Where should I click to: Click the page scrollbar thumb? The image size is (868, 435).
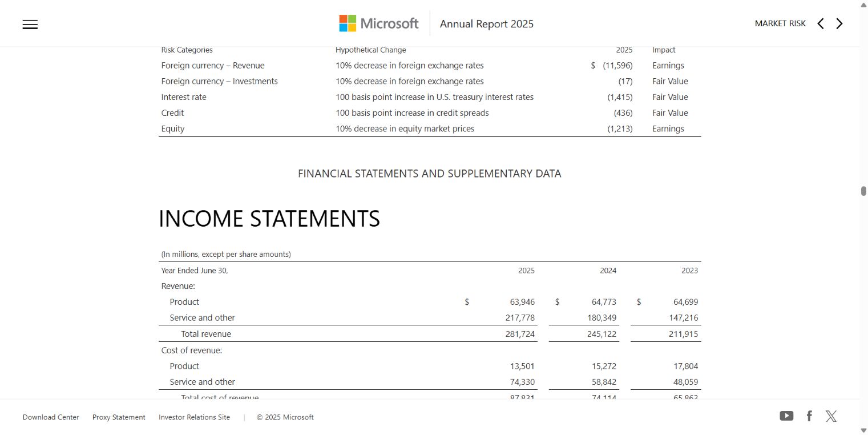point(863,191)
